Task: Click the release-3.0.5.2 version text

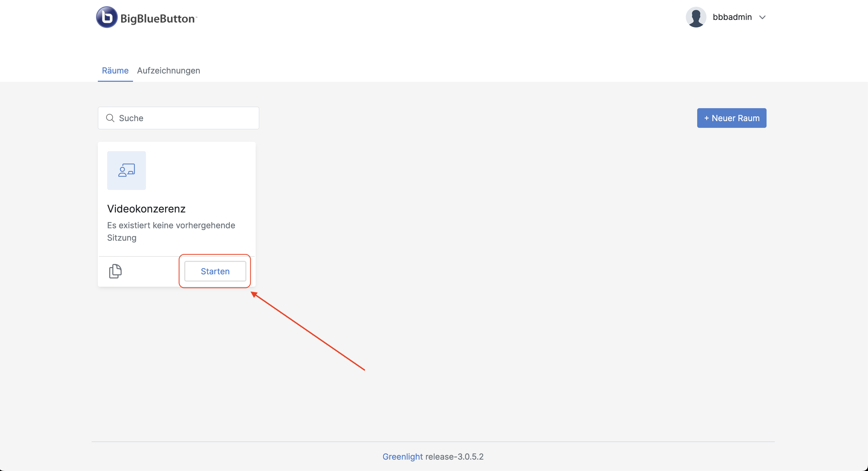Action: point(454,457)
